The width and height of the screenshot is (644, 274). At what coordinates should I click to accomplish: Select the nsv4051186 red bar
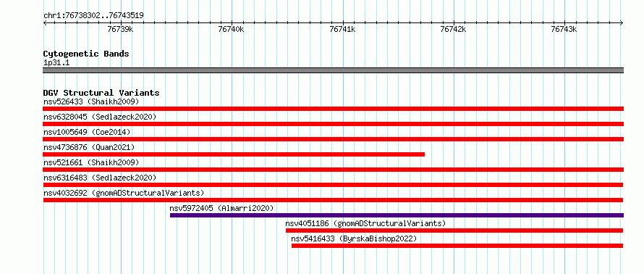click(454, 231)
